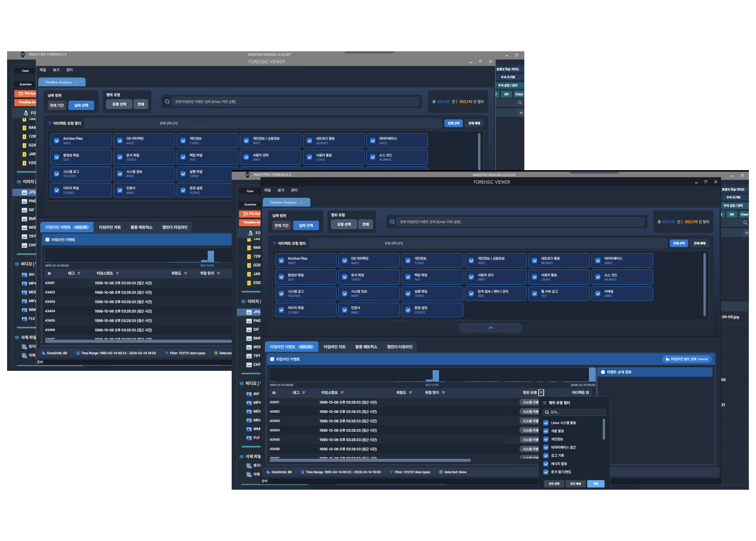This screenshot has width=756, height=541.
Task: Toggle the 이메일 artifact type checkbox
Action: [598, 293]
